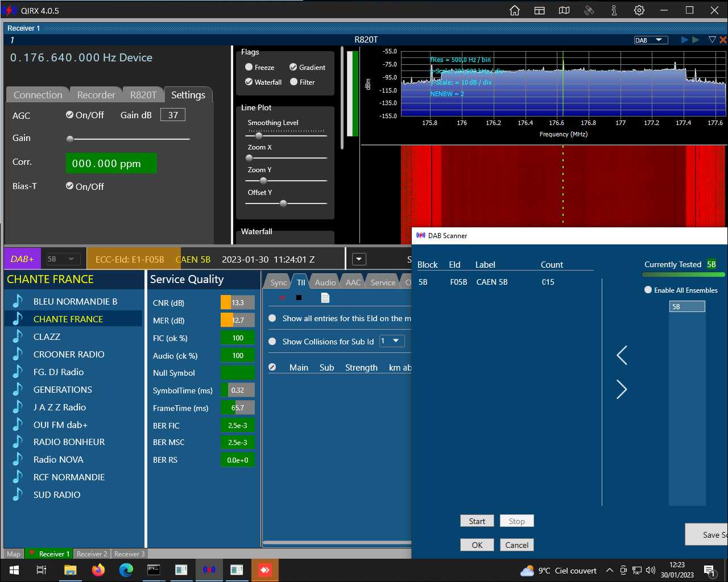Open the DAB mode dropdown in receiver header

pos(651,40)
